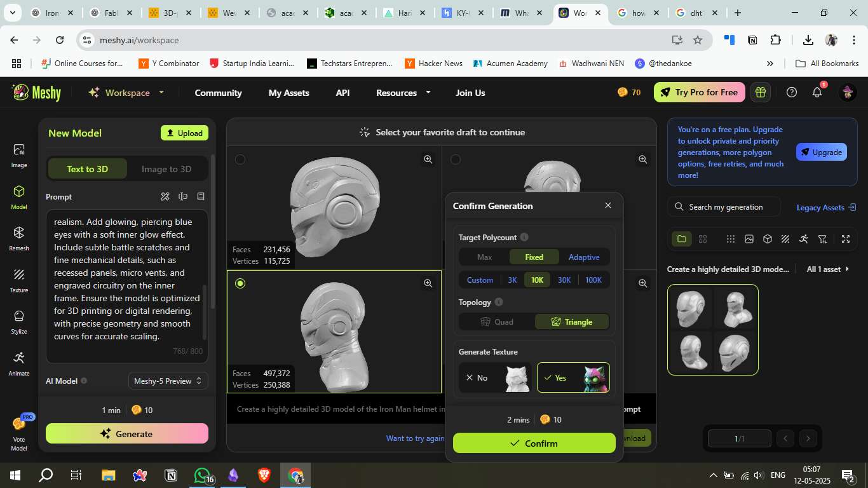Open the All Bookmarks folder
868x488 pixels.
coord(827,63)
